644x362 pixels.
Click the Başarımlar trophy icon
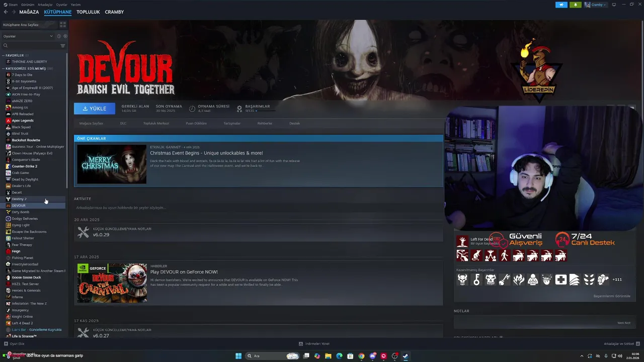pos(239,108)
